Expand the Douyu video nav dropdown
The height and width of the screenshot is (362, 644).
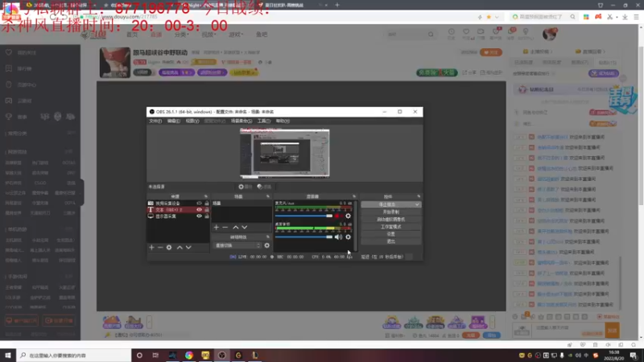(x=208, y=35)
